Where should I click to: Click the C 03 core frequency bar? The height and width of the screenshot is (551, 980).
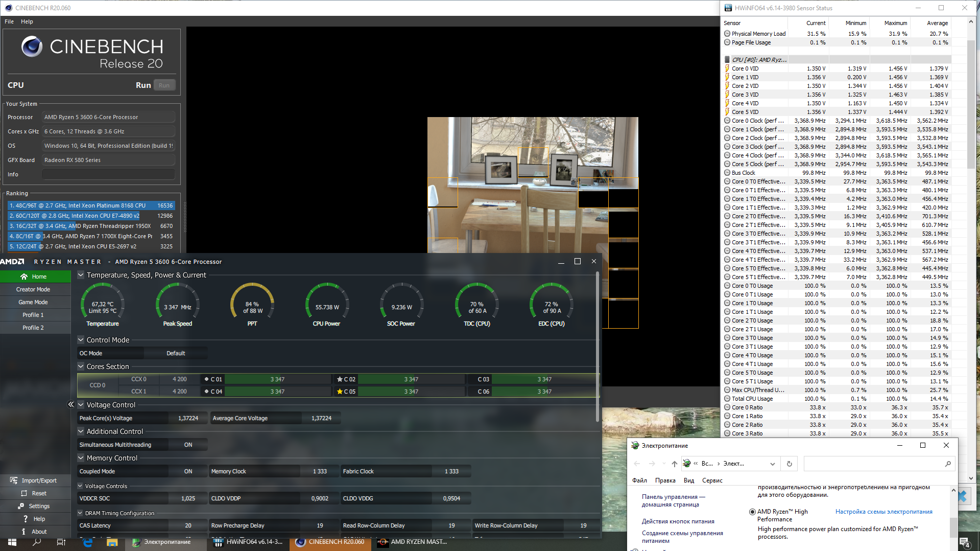coord(544,379)
